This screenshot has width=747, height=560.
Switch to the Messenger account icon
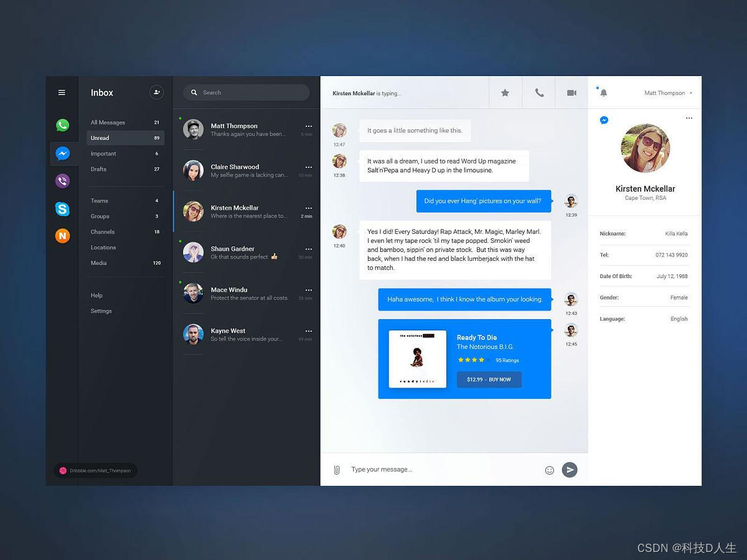pos(62,153)
